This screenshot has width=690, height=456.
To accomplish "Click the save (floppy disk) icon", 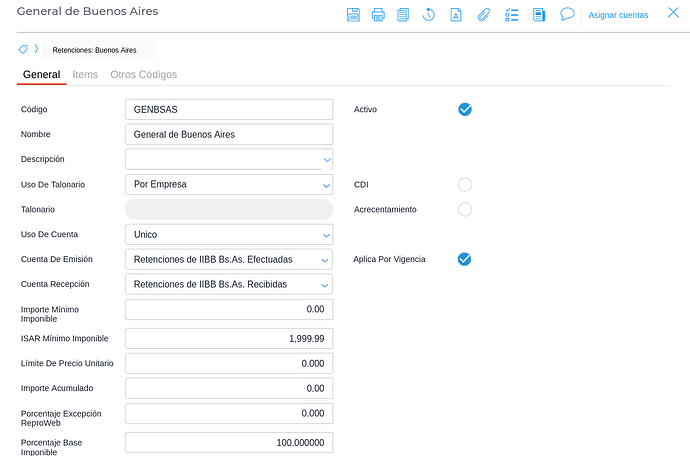I will [x=353, y=15].
